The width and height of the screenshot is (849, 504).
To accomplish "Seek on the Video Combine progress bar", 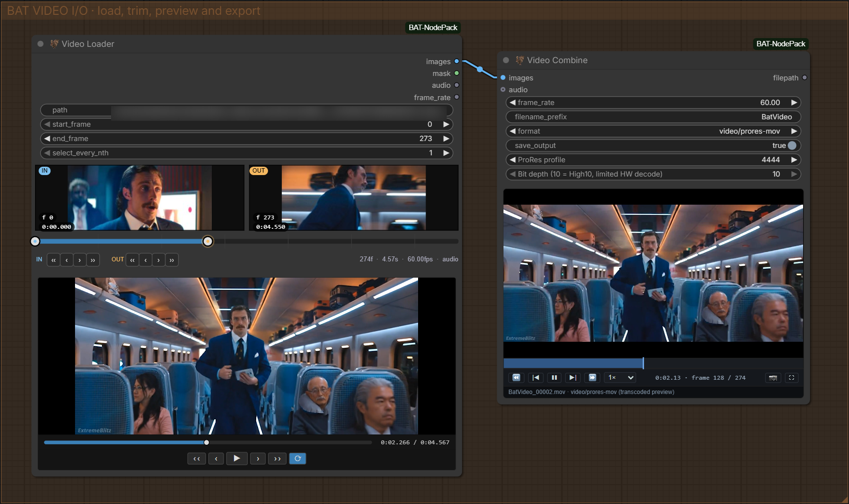I will (x=653, y=363).
